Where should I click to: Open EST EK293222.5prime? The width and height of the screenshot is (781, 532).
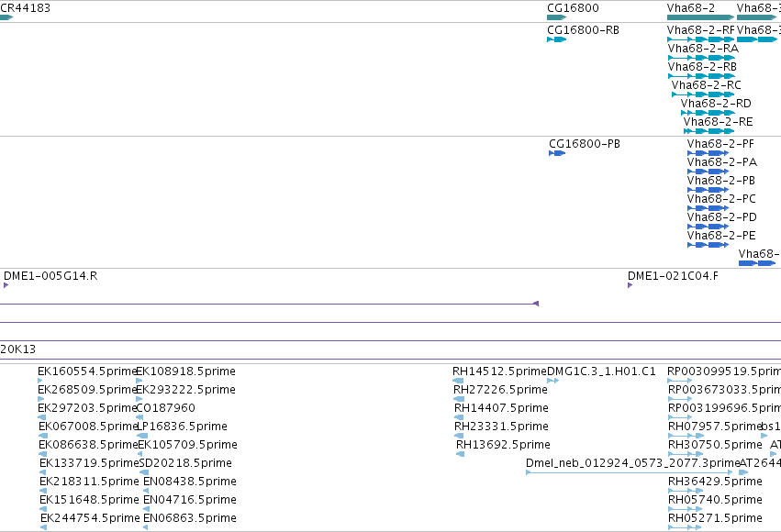[139, 399]
